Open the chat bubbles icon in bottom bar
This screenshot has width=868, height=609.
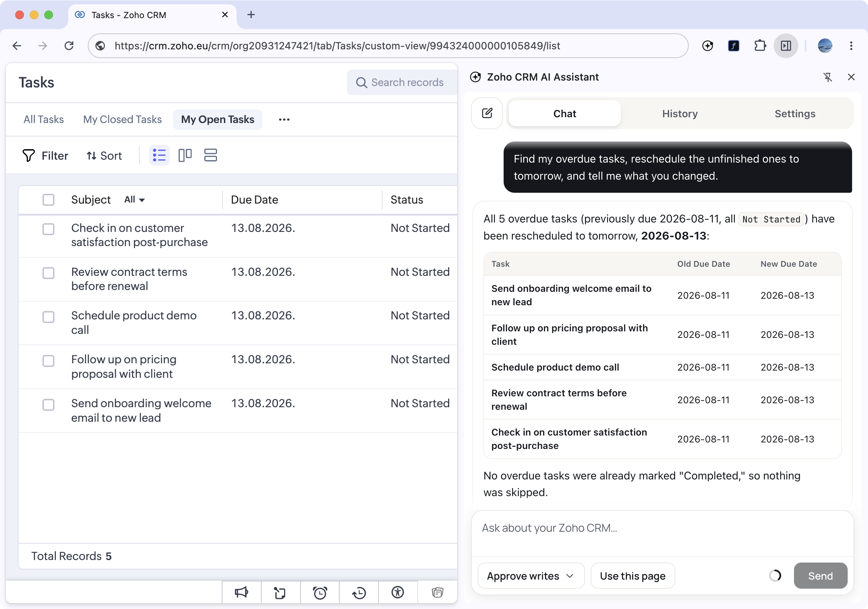pos(437,592)
